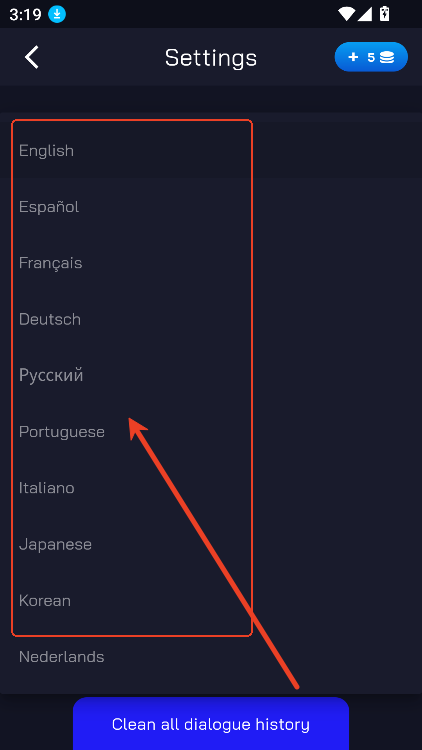Go back using the left arrow
The image size is (422, 750).
(x=32, y=57)
